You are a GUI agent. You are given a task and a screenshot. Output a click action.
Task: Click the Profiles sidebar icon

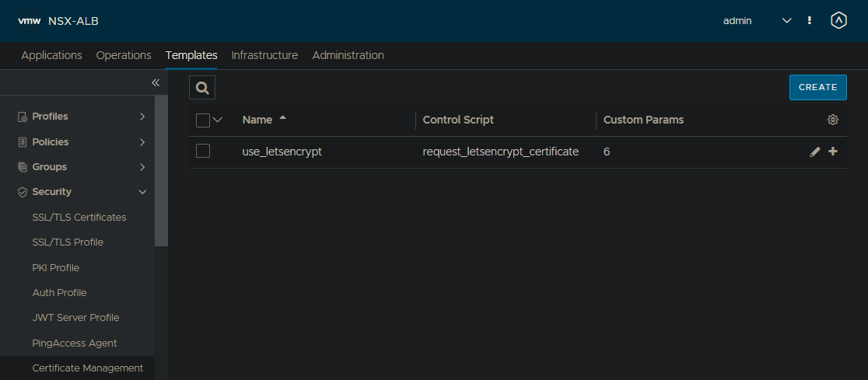(23, 117)
